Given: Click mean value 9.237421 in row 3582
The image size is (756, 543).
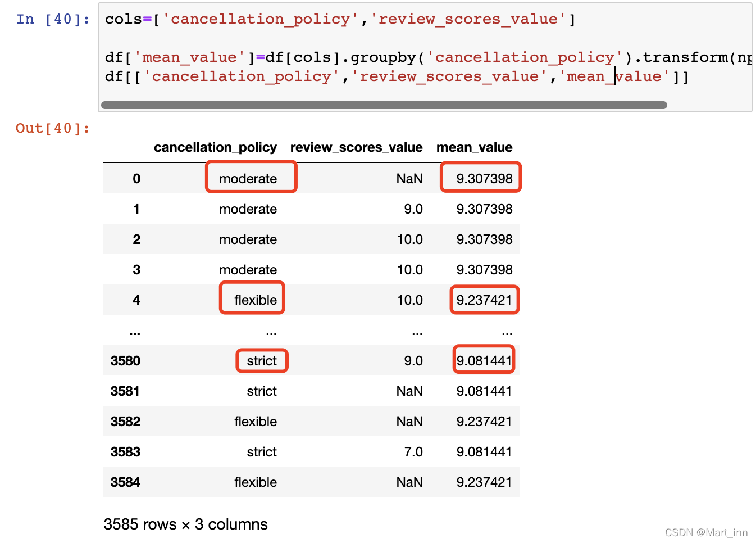Looking at the screenshot, I should tap(484, 422).
